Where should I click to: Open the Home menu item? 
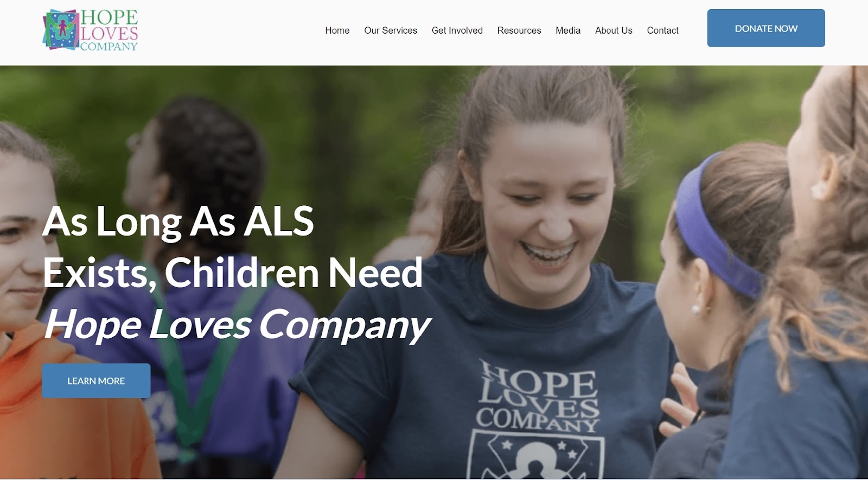(x=337, y=30)
